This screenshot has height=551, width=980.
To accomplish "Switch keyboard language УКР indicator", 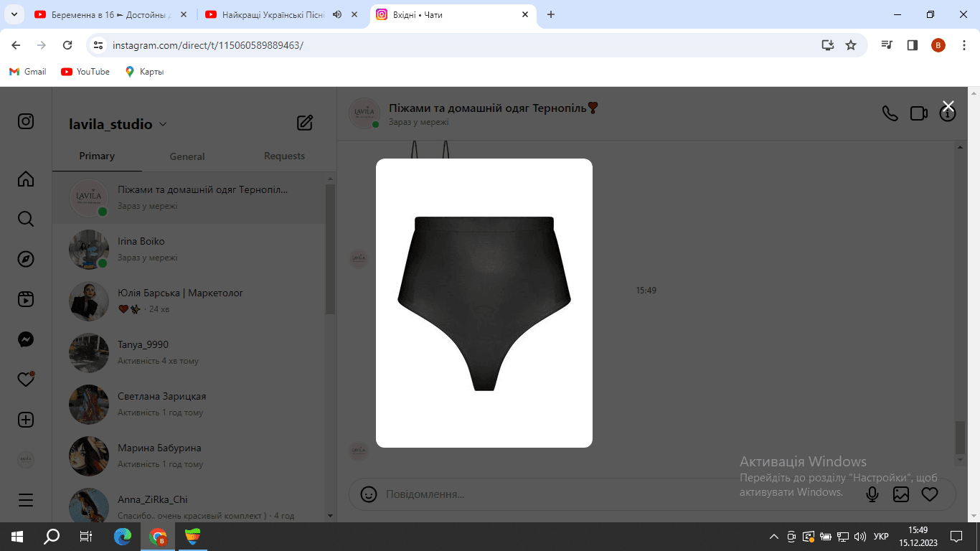I will point(881,537).
